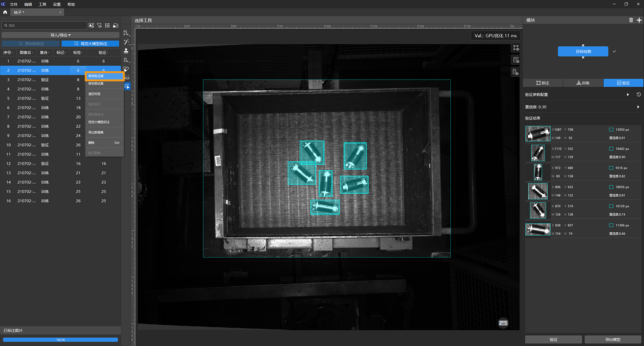Select the mask drawing tool
Viewport: 644px width, 346px height.
[126, 60]
